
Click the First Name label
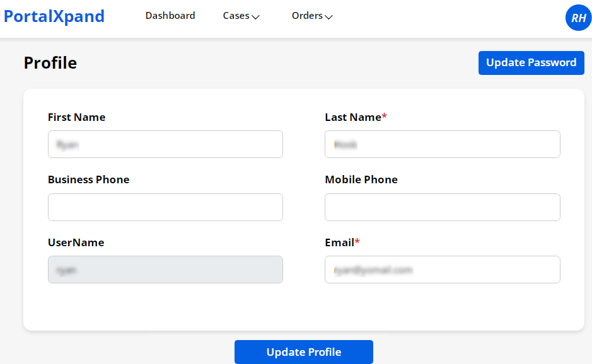(x=76, y=117)
